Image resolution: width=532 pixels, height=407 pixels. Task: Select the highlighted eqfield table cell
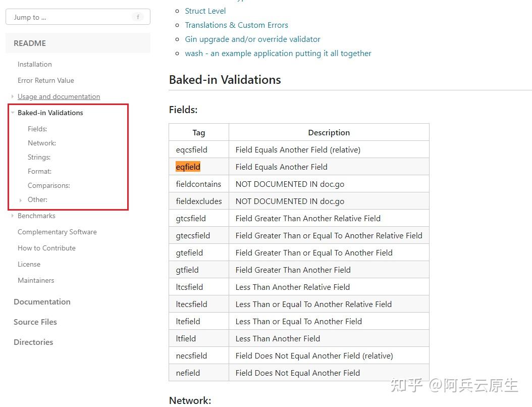click(x=188, y=167)
